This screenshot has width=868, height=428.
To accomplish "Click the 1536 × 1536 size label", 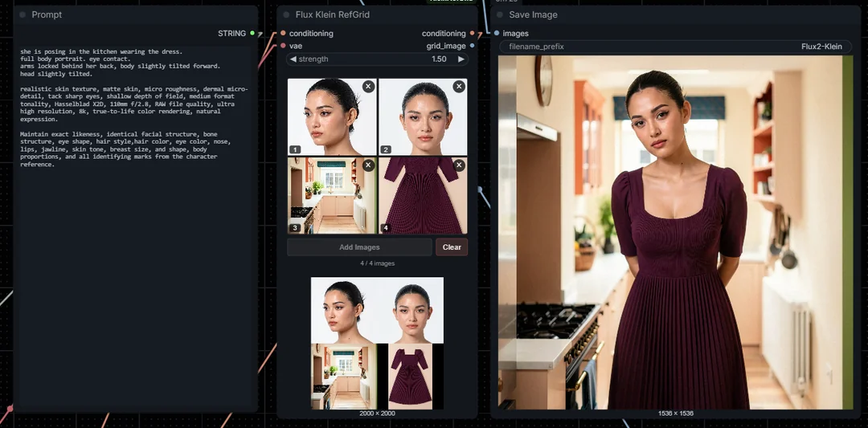I will [x=675, y=413].
